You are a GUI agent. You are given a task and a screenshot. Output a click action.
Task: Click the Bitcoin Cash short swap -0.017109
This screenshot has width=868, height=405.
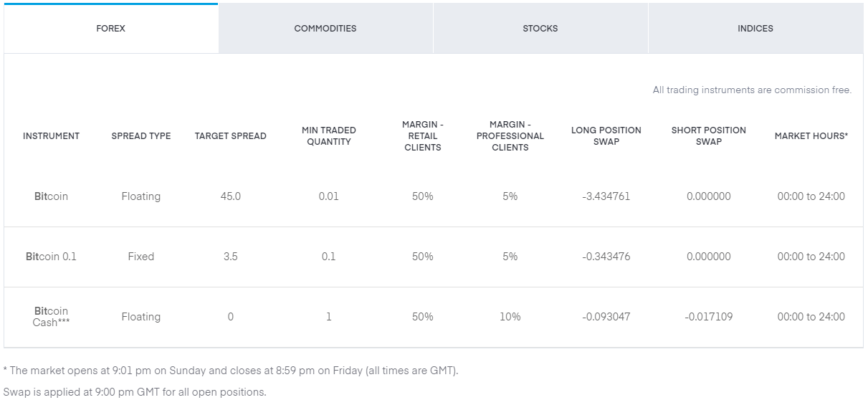coord(708,317)
